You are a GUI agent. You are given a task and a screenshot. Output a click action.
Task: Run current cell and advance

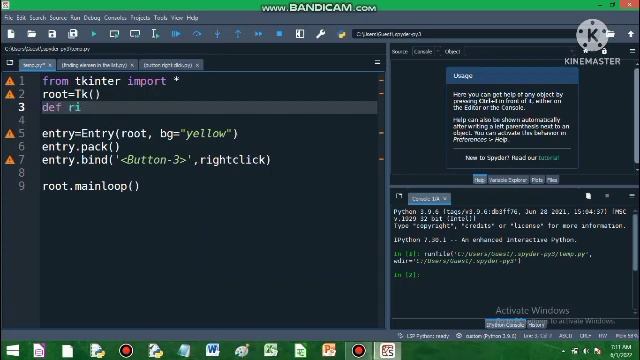coord(135,34)
